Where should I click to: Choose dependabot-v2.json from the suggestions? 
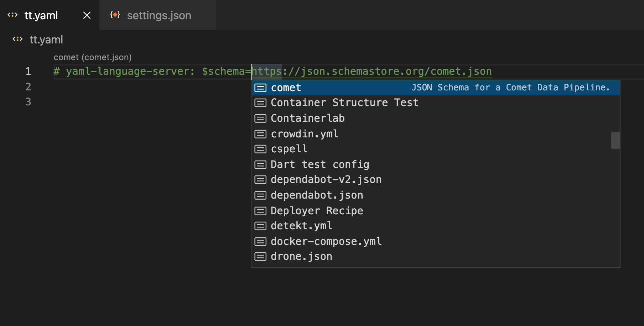(x=326, y=180)
